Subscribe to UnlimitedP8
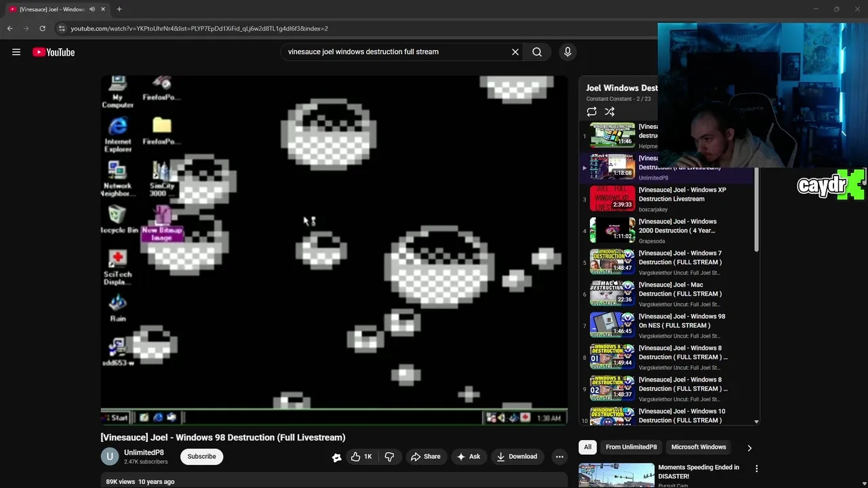Image resolution: width=868 pixels, height=488 pixels. (201, 457)
